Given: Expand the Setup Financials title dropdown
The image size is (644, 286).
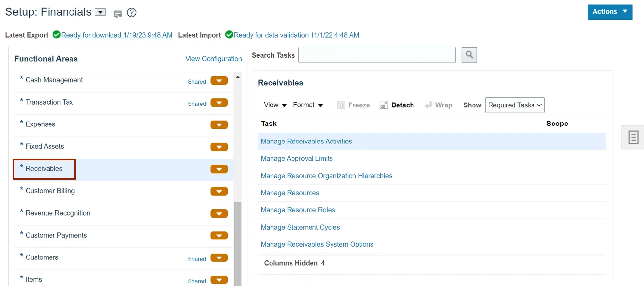Looking at the screenshot, I should pyautogui.click(x=100, y=12).
